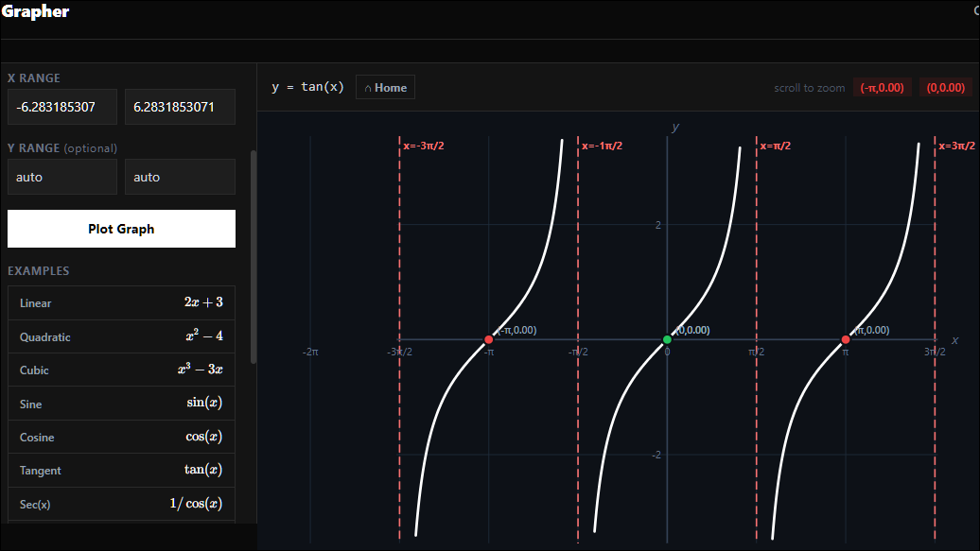980x551 pixels.
Task: Click the red (-π,0.00) badge in header
Action: point(882,88)
